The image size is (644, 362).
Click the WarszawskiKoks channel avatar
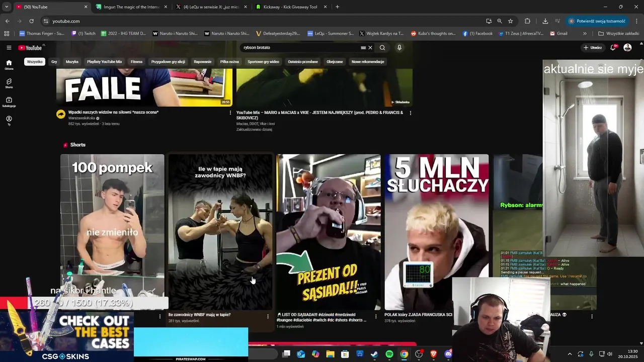click(61, 114)
